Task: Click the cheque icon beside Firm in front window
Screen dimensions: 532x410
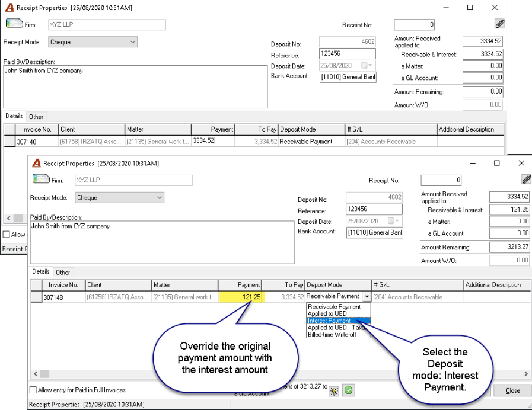Action: [41, 178]
